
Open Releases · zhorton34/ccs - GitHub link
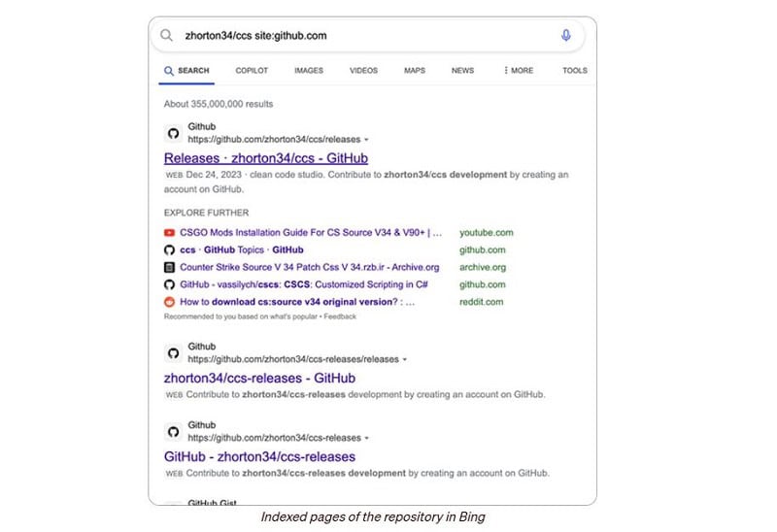tap(265, 158)
